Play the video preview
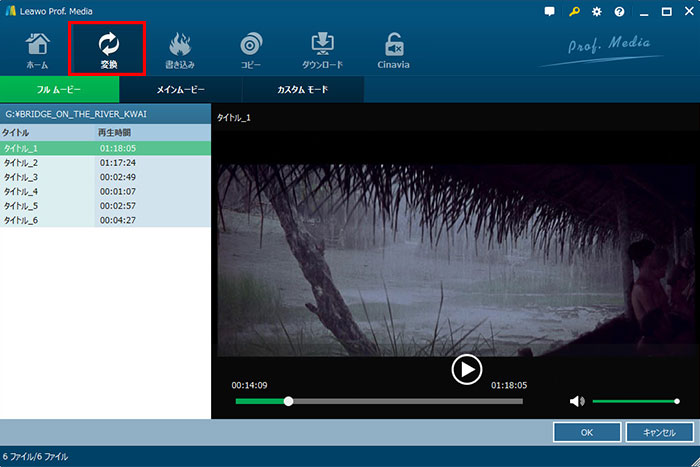 pyautogui.click(x=466, y=369)
